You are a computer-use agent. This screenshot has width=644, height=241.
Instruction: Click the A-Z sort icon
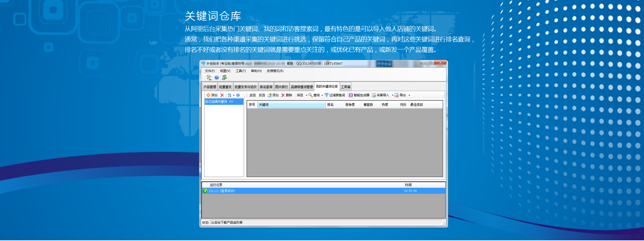230,95
